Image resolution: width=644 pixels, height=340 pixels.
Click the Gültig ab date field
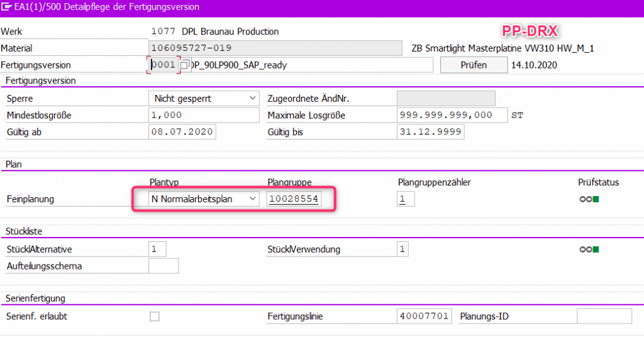(182, 132)
